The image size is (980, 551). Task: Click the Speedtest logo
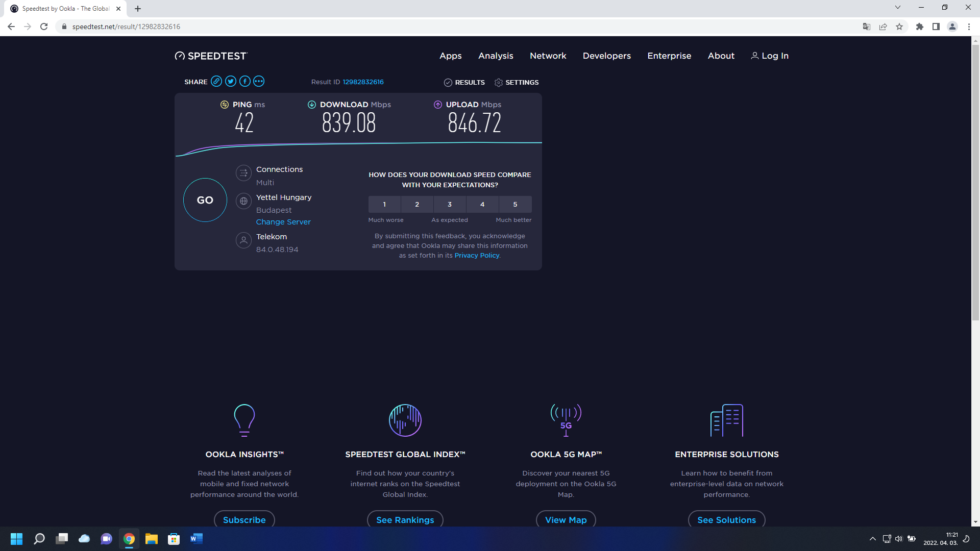coord(211,56)
